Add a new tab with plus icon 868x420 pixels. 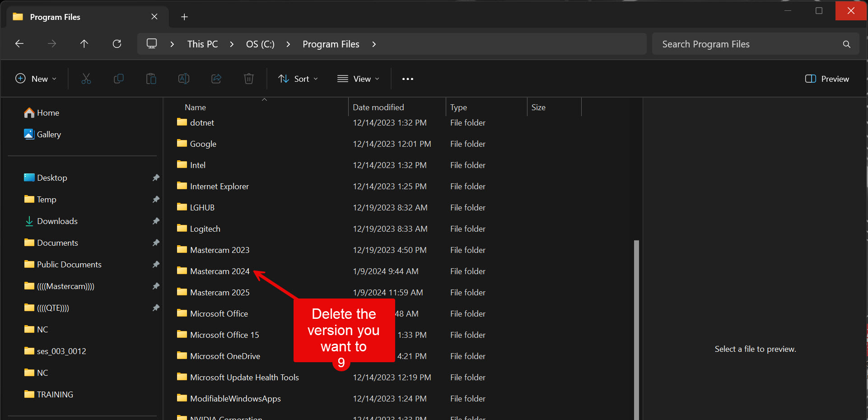pos(184,17)
